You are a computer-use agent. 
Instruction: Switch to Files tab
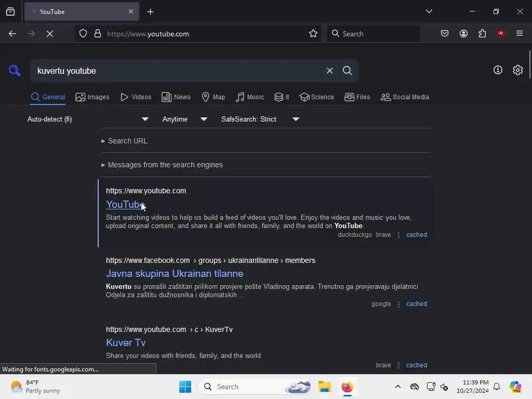coord(357,97)
